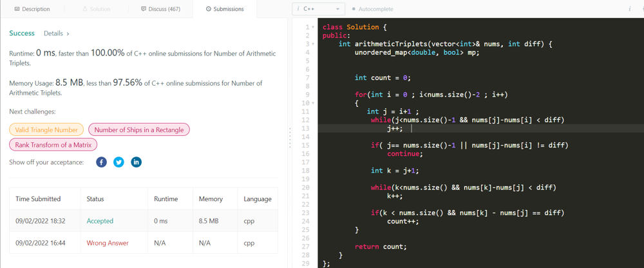Open the Solution tab

point(96,9)
